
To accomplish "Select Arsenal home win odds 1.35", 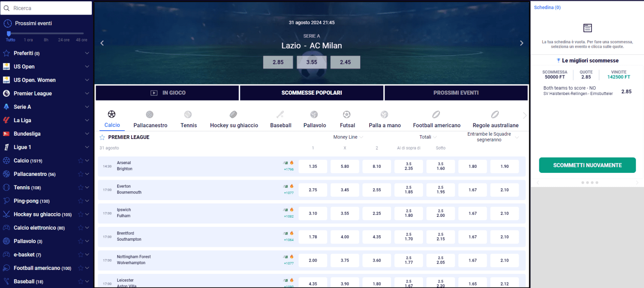I will click(313, 166).
